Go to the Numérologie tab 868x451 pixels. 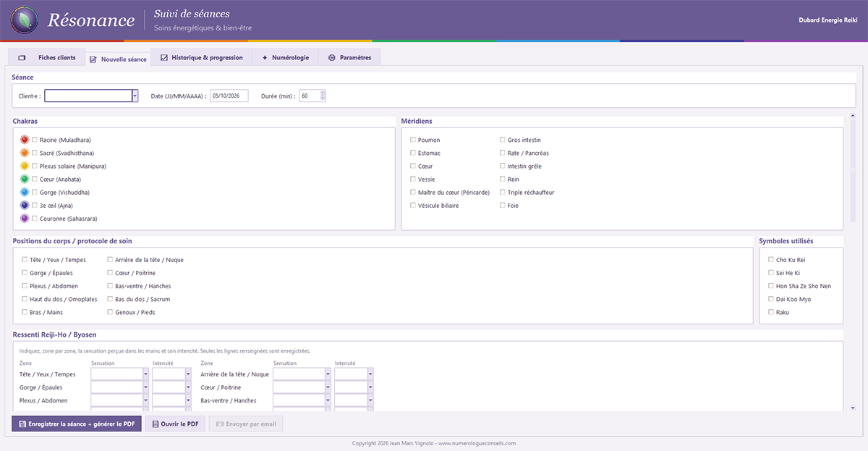(x=286, y=58)
